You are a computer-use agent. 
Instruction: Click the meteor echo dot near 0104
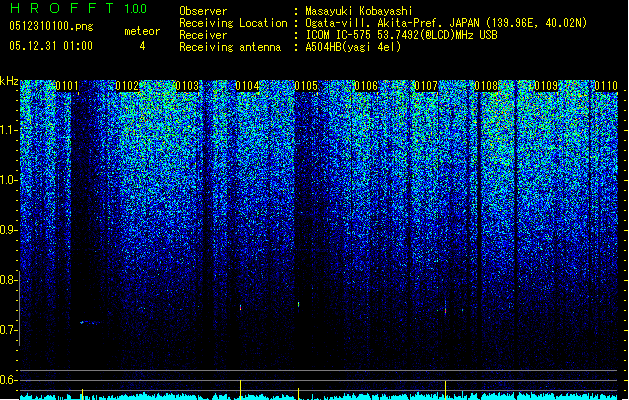point(241,307)
